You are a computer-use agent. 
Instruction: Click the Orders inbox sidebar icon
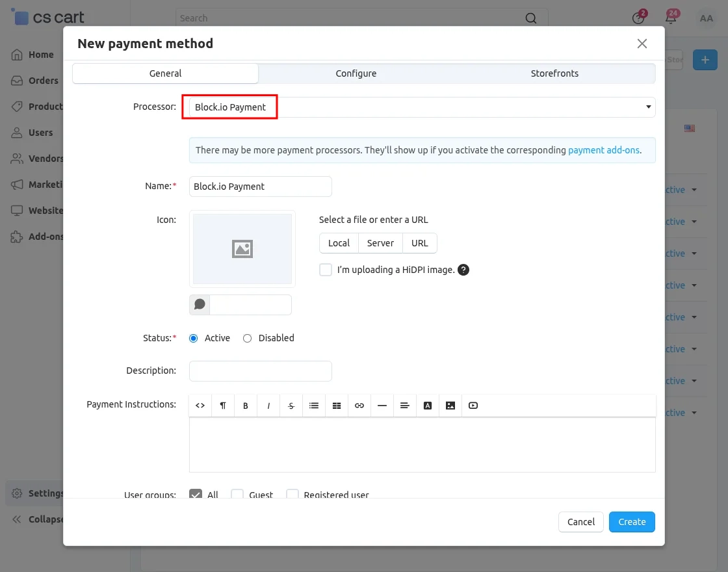pyautogui.click(x=17, y=81)
